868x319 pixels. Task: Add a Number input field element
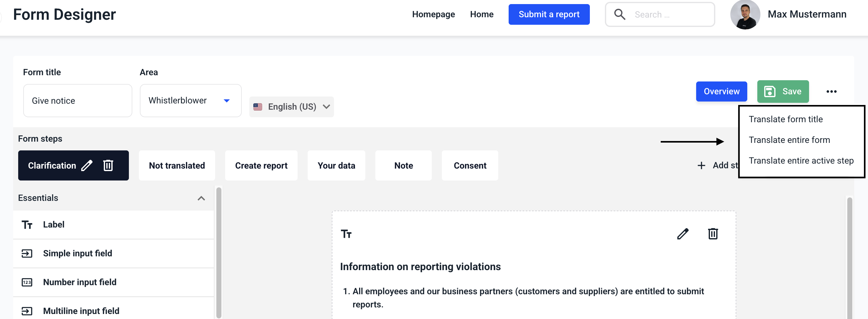(x=80, y=282)
